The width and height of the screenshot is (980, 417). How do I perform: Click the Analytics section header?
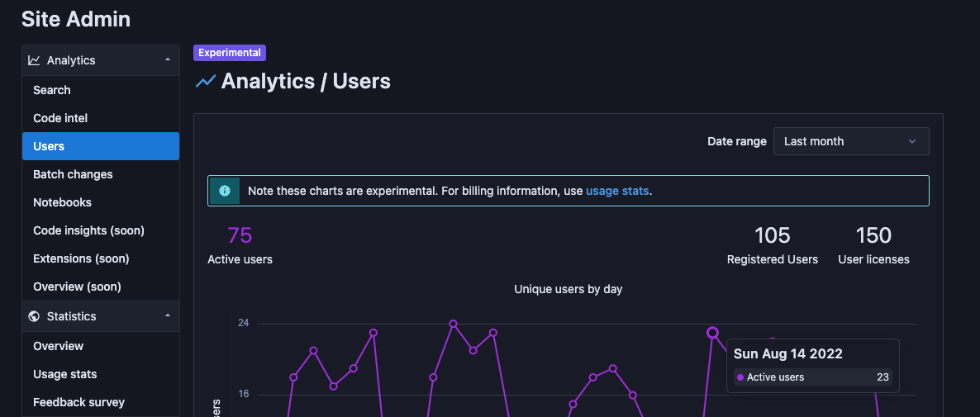pyautogui.click(x=101, y=60)
